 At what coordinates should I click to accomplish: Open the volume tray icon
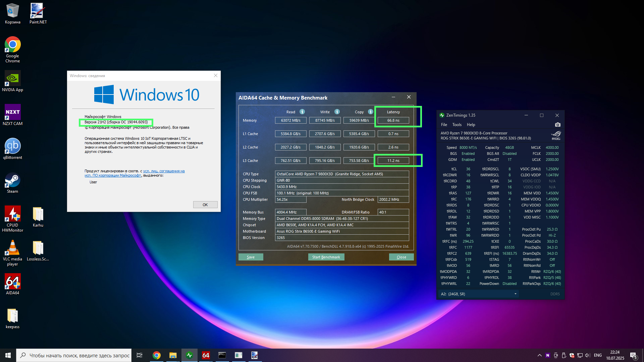pyautogui.click(x=587, y=355)
